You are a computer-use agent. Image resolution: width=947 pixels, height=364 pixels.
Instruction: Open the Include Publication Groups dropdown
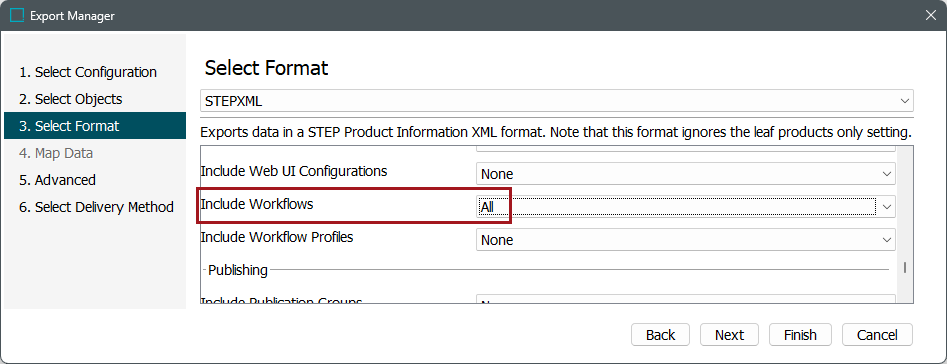[685, 299]
